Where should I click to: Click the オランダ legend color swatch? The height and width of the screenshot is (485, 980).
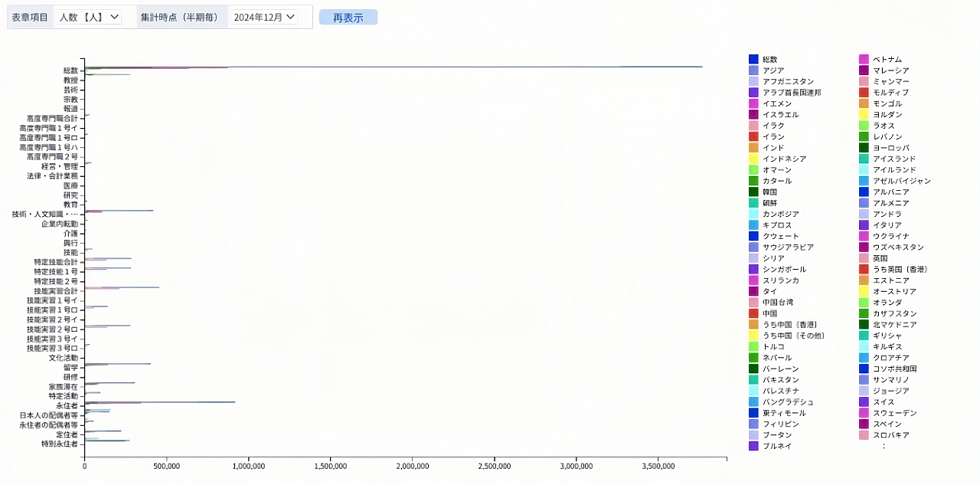pos(864,303)
